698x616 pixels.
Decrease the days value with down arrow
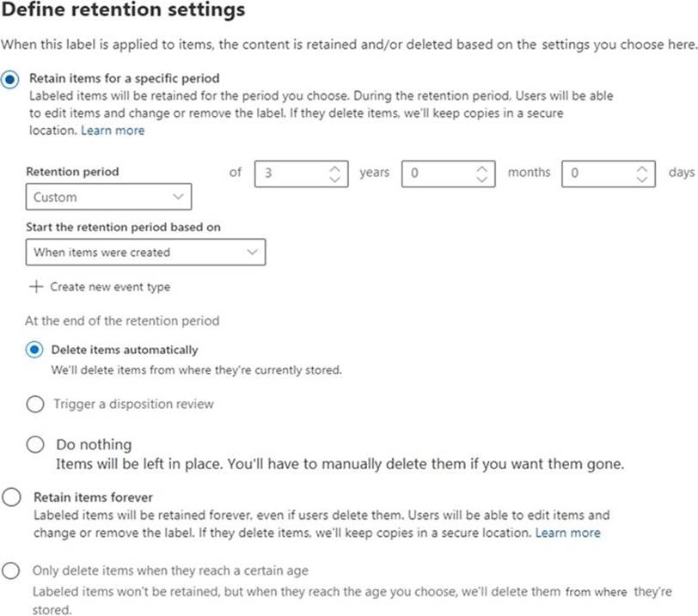pos(640,179)
